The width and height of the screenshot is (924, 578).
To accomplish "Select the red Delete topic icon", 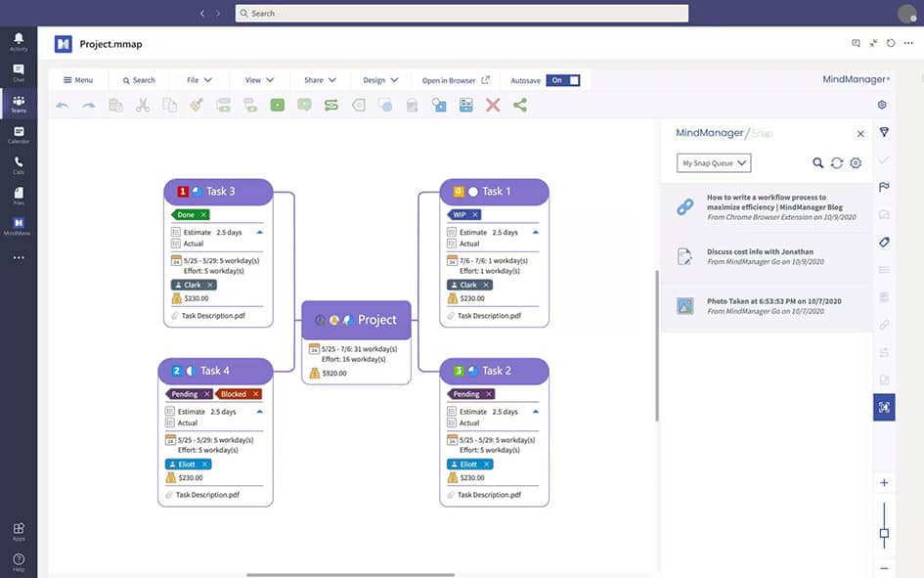I will 491,104.
